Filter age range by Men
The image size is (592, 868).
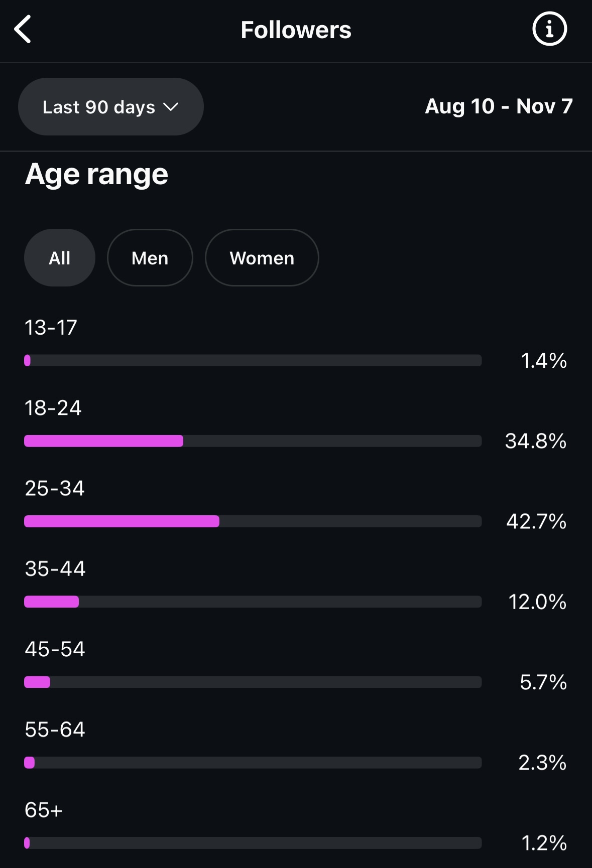coord(150,258)
